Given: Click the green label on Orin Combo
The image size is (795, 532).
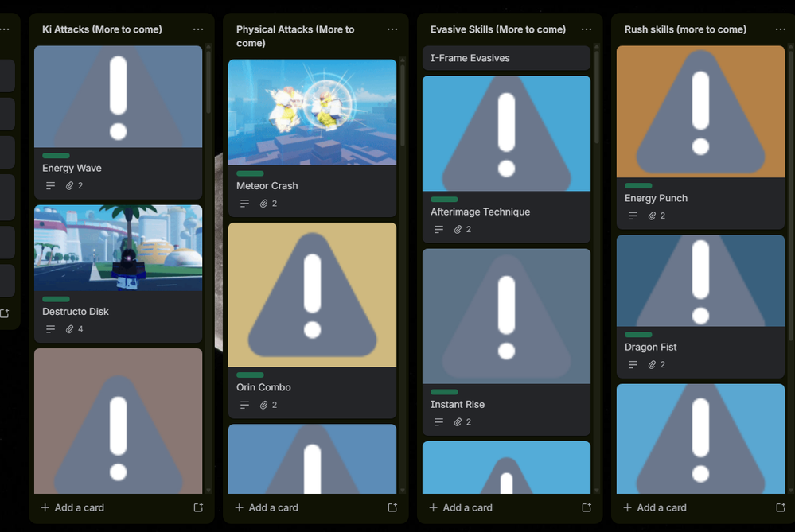Looking at the screenshot, I should (250, 375).
